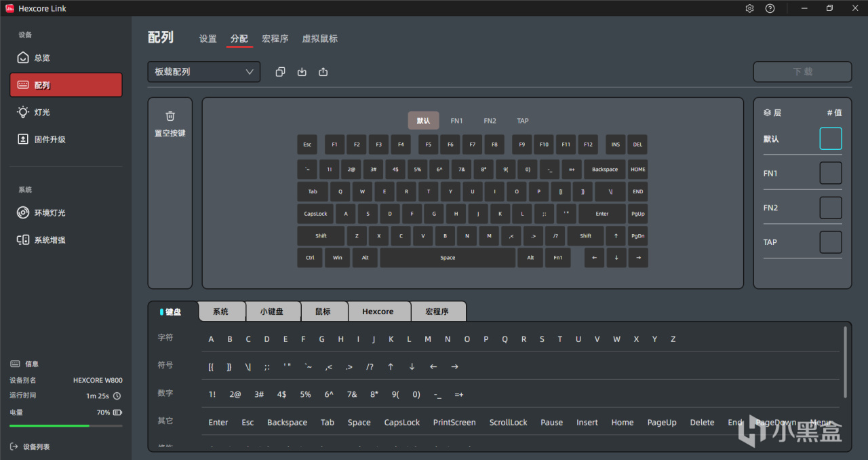The image size is (868, 460).
Task: Open settings gear in title bar
Action: coord(749,8)
